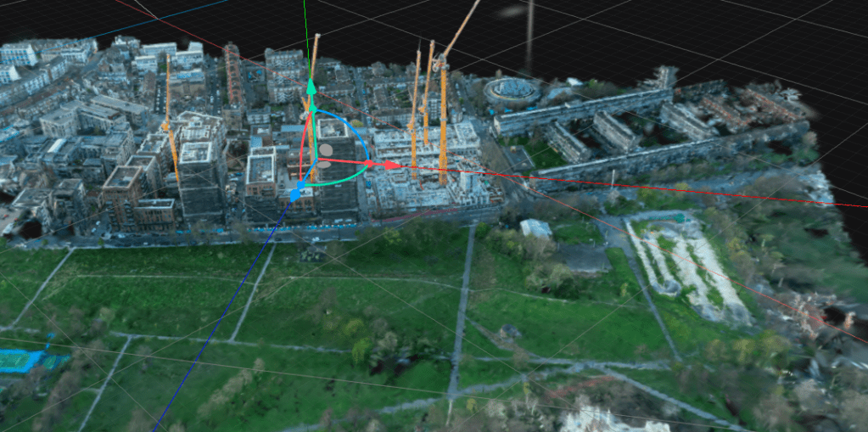Click the small white building in the park

coord(535,228)
